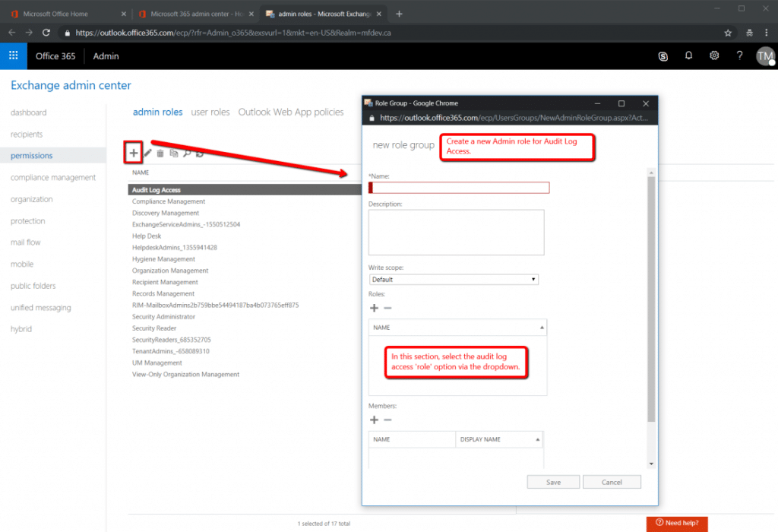Open the notifications bell
Image resolution: width=778 pixels, height=532 pixels.
tap(688, 55)
